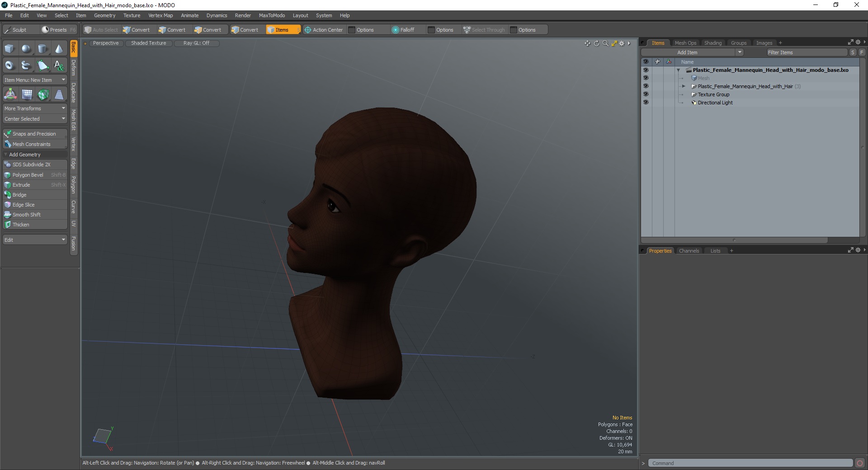Toggle visibility of the Mesh item
The width and height of the screenshot is (868, 470).
(x=646, y=78)
